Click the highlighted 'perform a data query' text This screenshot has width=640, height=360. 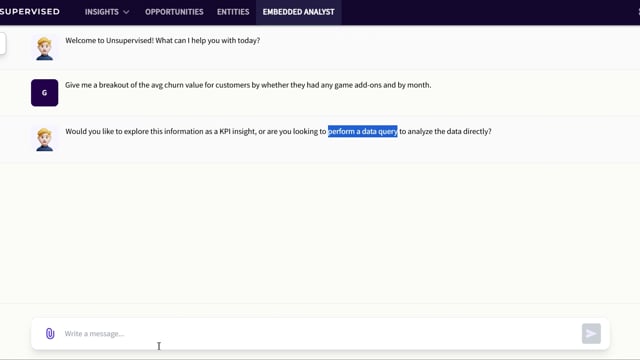pos(362,131)
